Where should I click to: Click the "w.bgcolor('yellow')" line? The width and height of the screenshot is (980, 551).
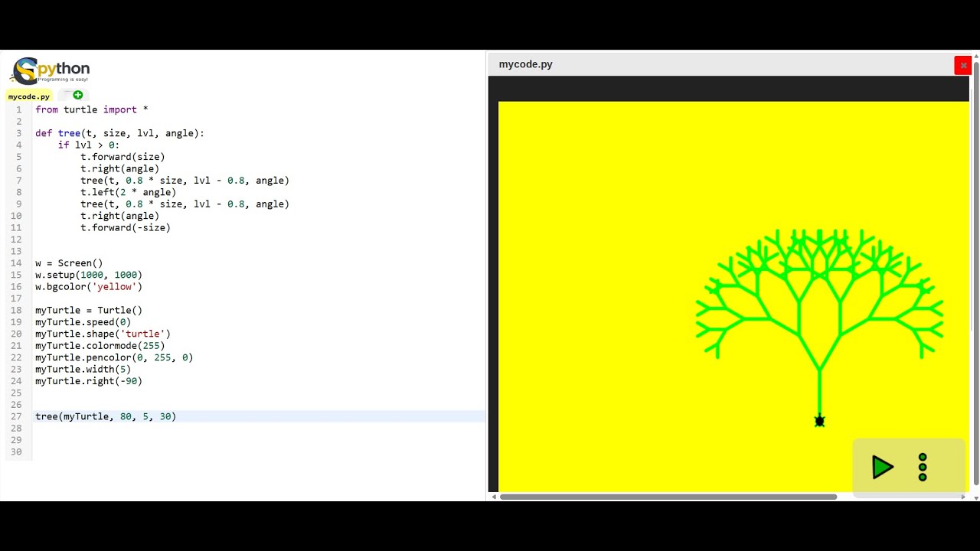pos(89,286)
